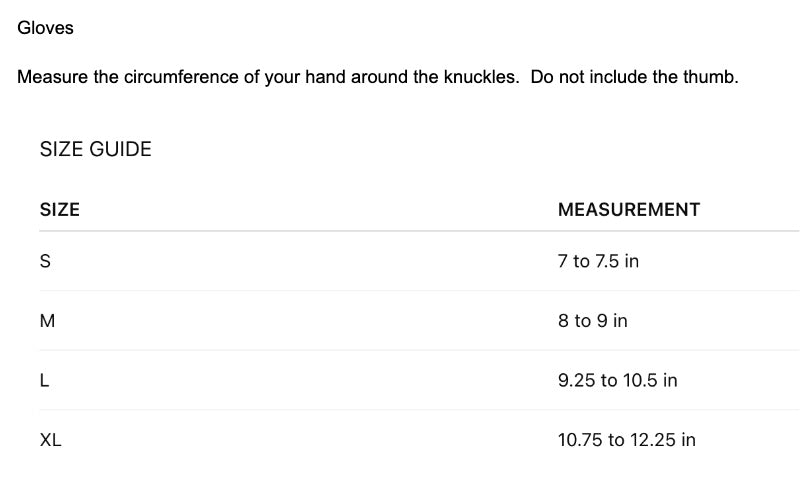Screen dimensions: 802x479
Task: Select the XL size row label
Action: pos(50,440)
